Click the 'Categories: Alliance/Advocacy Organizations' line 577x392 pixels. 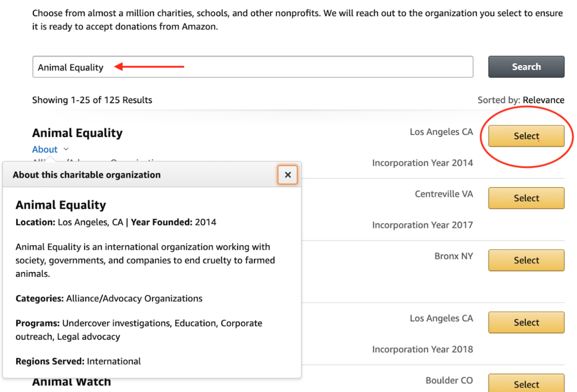coord(109,299)
